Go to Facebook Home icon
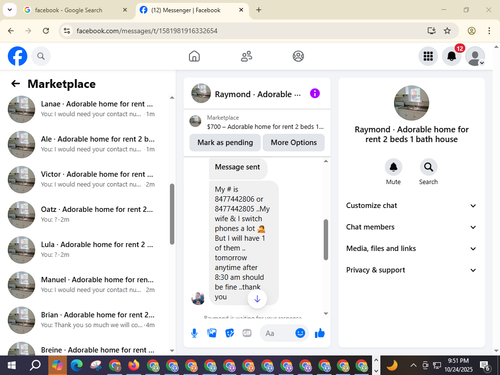 [194, 56]
